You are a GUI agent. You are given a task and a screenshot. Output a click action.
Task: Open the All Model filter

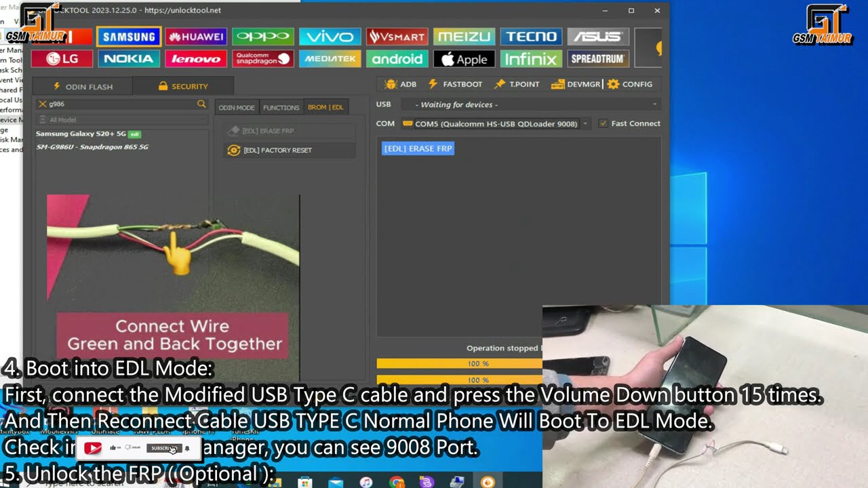[122, 120]
